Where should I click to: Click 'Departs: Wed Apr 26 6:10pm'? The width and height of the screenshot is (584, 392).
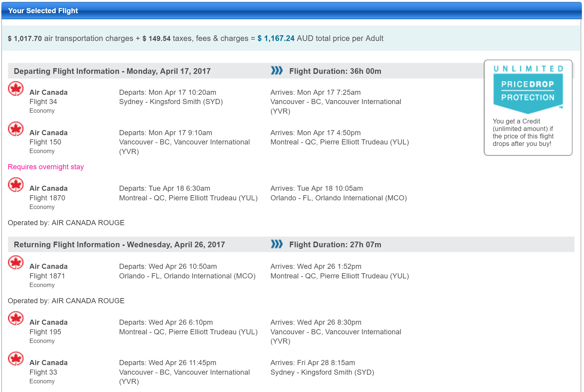click(166, 322)
